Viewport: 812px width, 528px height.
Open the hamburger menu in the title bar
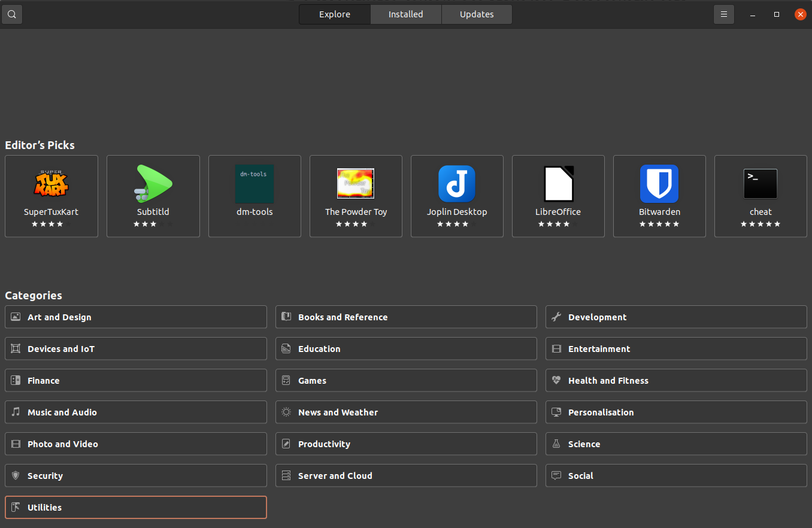pos(723,14)
